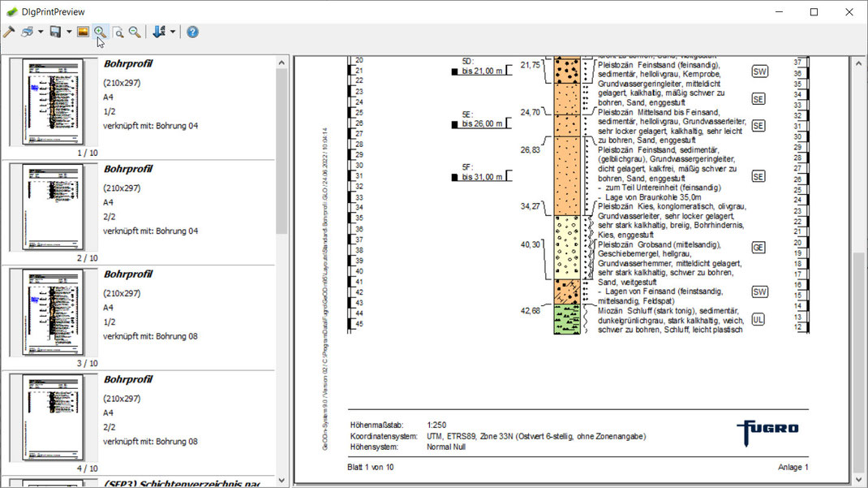Screen dimensions: 868x488
Task: Click the 'Anlage 1' footer text
Action: pos(793,468)
